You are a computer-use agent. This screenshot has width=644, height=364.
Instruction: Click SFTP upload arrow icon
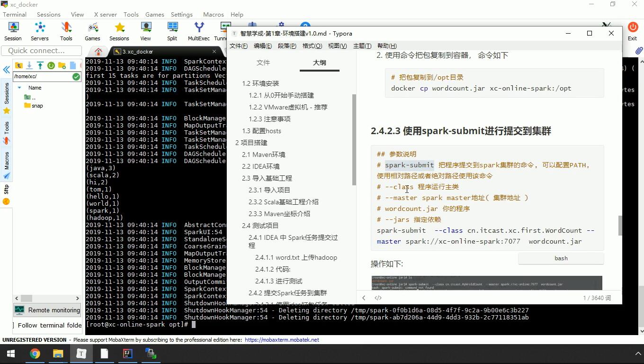tap(40, 65)
